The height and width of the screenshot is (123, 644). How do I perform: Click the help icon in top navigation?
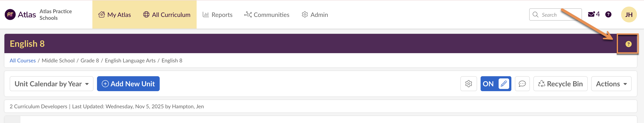pos(608,14)
